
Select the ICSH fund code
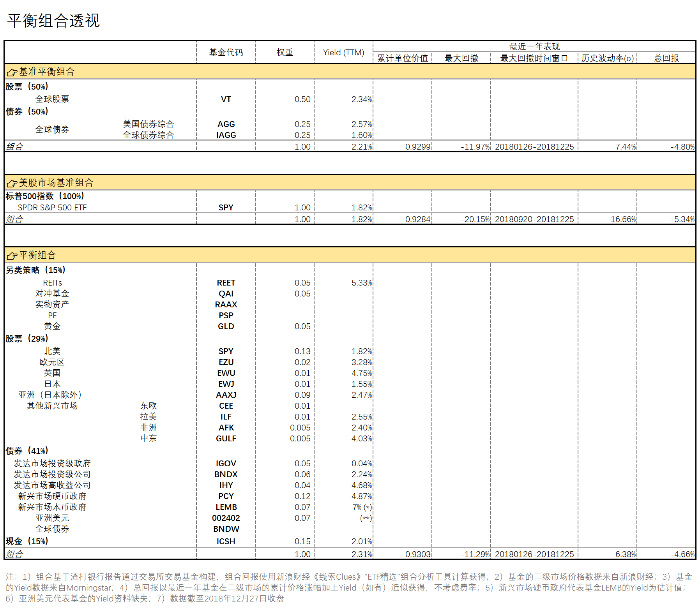coord(226,541)
